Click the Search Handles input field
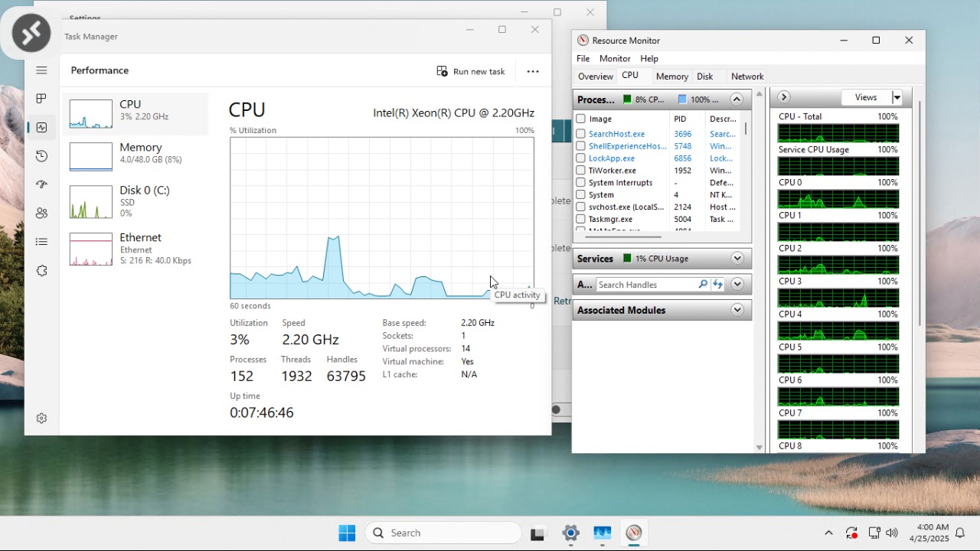 coord(645,285)
